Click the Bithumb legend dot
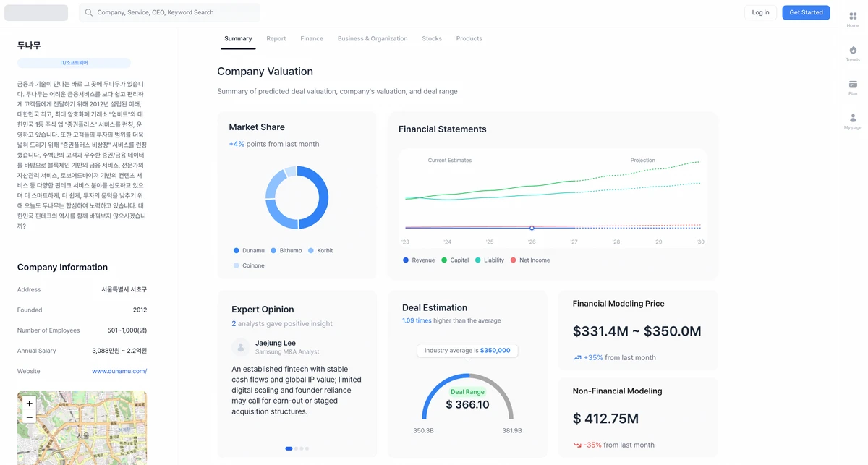 pyautogui.click(x=273, y=250)
